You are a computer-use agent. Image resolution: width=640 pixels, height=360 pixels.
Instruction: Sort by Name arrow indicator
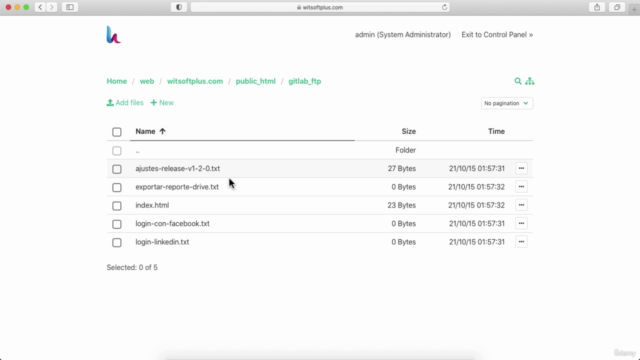click(162, 131)
